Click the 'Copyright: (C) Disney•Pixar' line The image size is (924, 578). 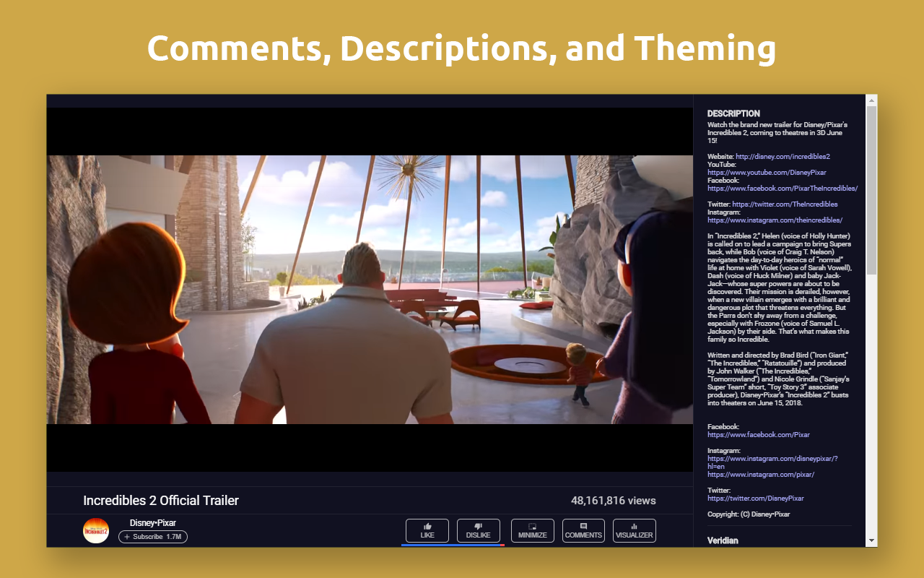[749, 514]
